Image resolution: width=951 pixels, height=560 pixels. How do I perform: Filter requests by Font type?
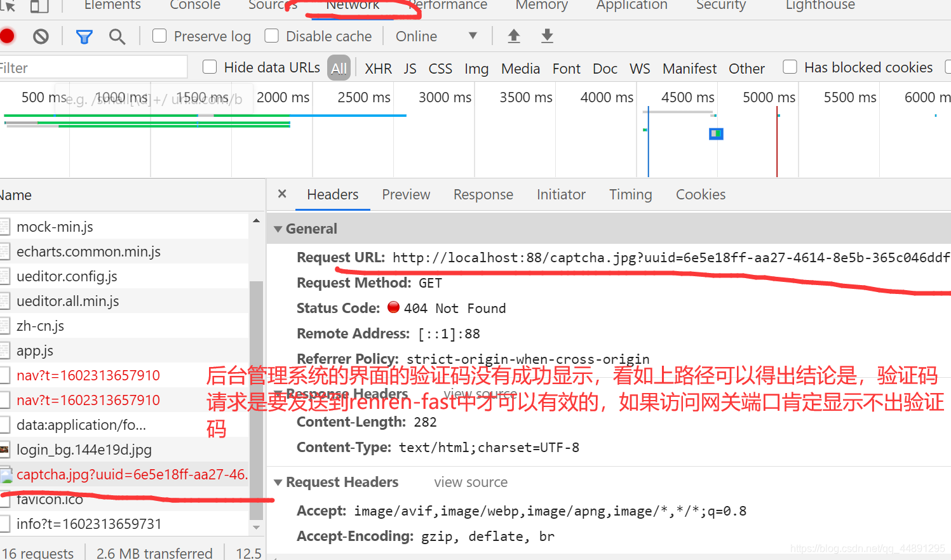tap(567, 69)
